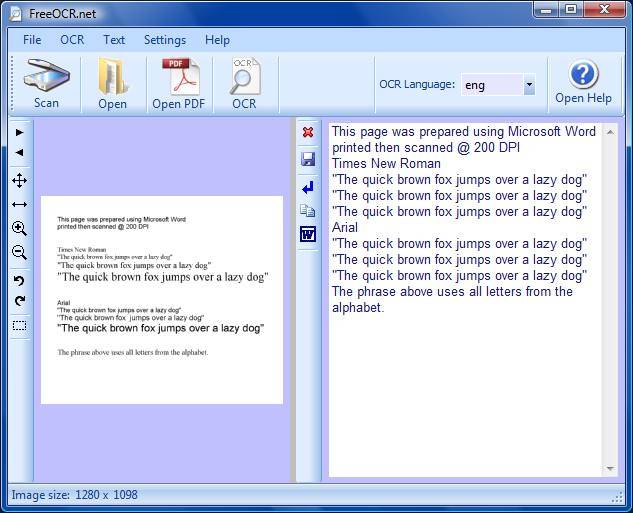Open the File menu
The image size is (633, 513).
pos(32,40)
